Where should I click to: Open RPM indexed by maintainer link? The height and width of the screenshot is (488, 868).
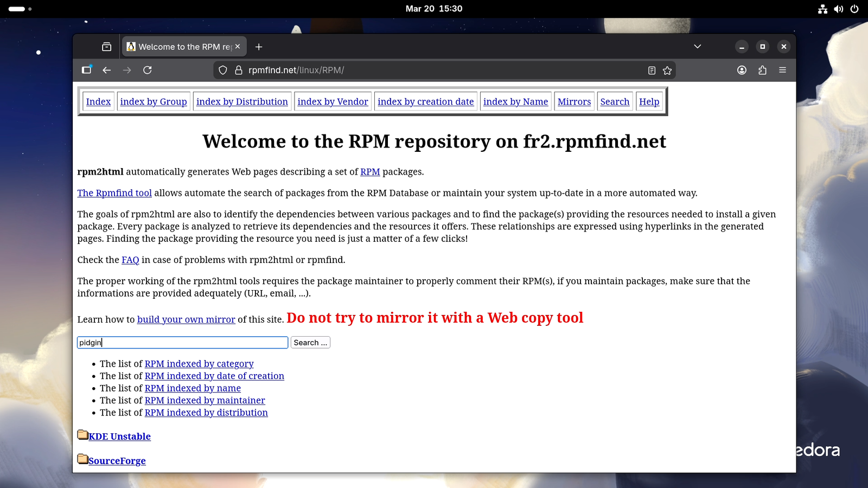(x=205, y=400)
